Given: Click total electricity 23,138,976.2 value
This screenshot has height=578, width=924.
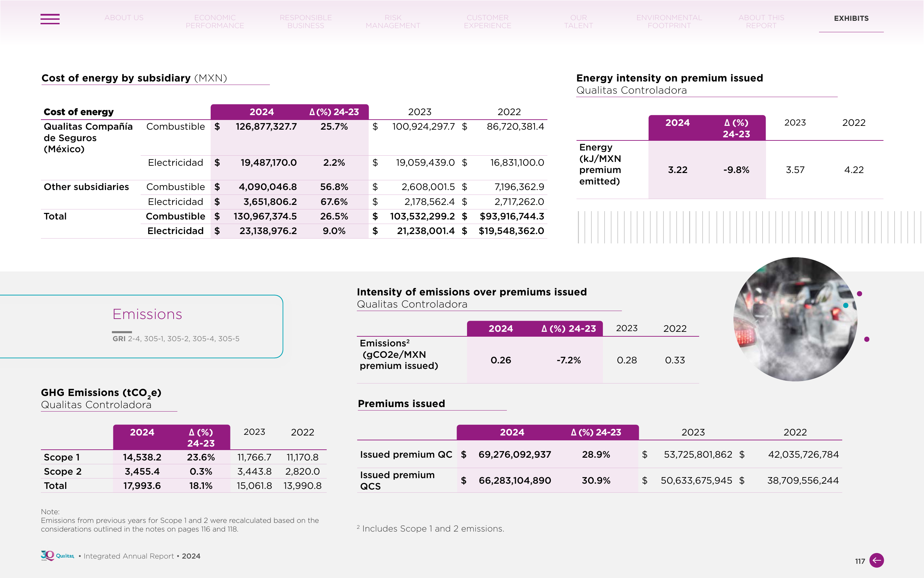Looking at the screenshot, I should [x=268, y=231].
